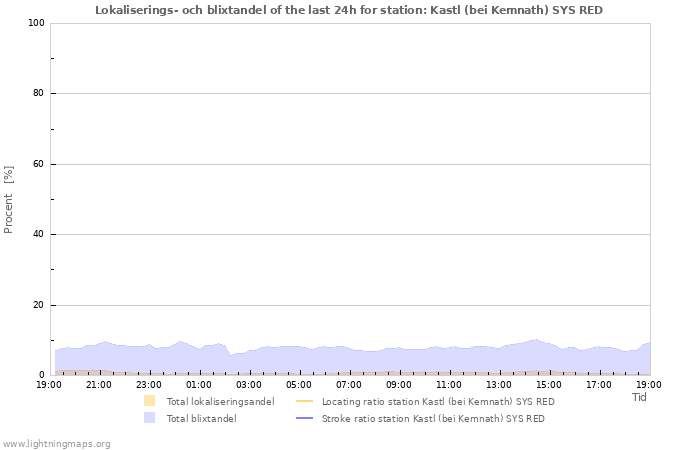Select the 'Total lokaliseringsandel' legend label

(x=220, y=401)
